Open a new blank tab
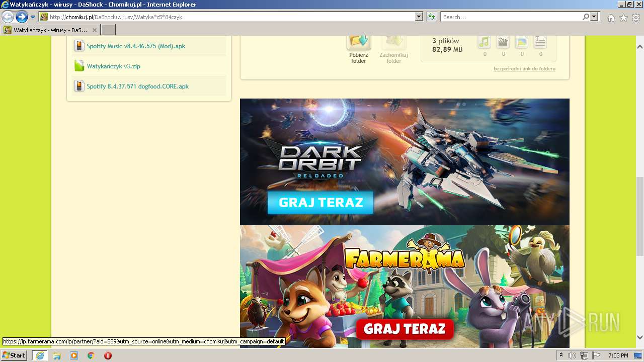This screenshot has width=644, height=362. (x=108, y=30)
